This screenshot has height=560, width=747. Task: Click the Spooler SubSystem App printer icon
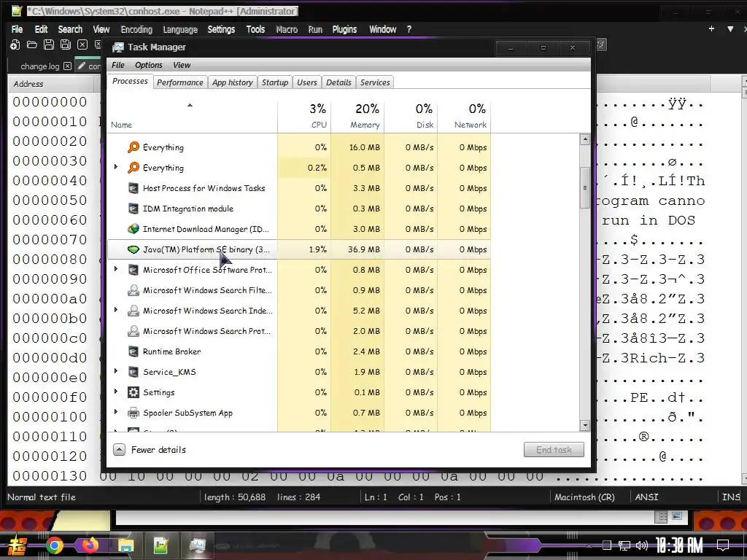pyautogui.click(x=133, y=413)
